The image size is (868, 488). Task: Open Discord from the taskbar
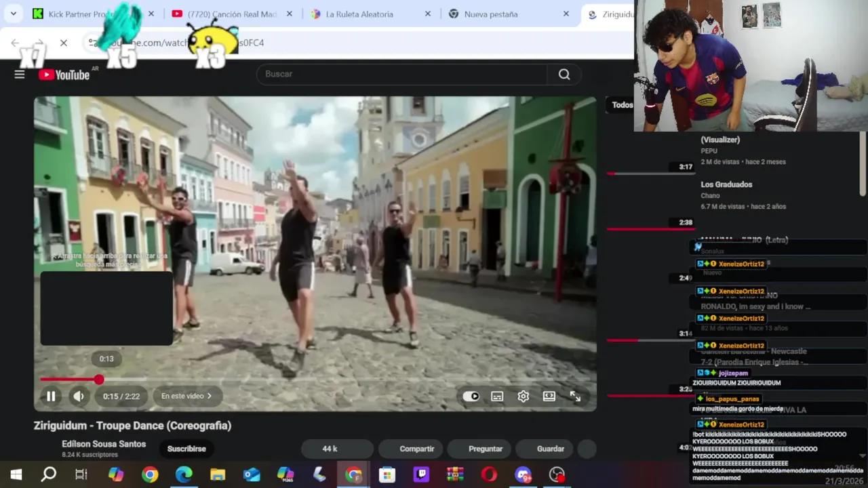coord(523,474)
